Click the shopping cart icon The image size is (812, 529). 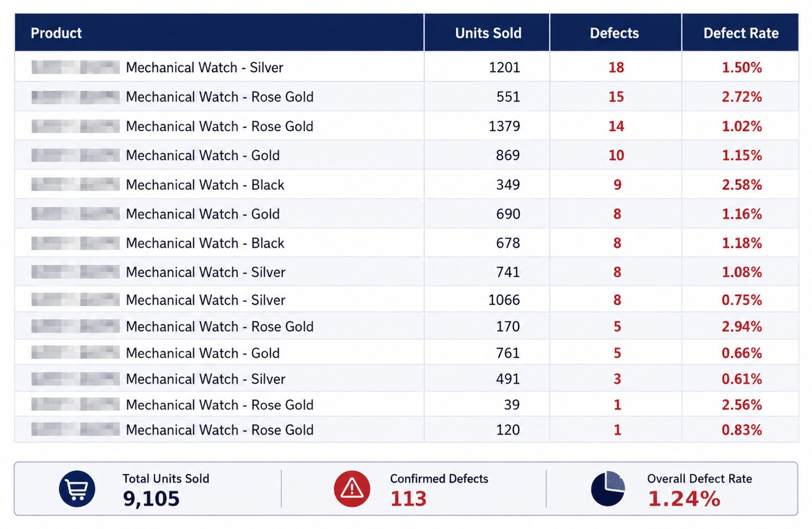coord(77,489)
